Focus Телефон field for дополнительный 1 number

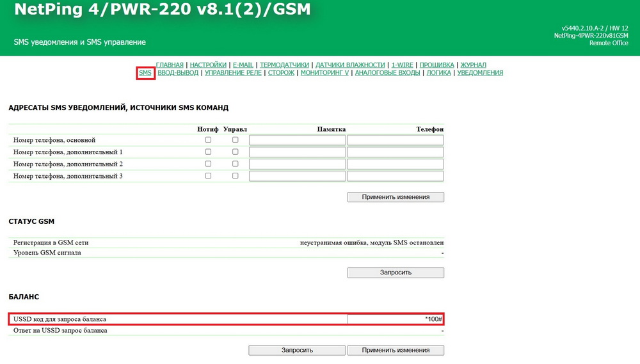pyautogui.click(x=395, y=152)
